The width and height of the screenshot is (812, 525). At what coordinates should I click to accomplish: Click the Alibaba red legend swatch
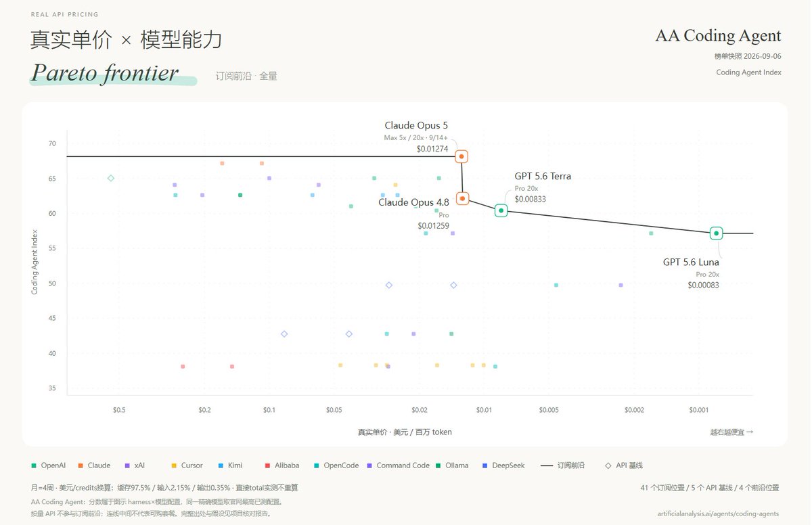pyautogui.click(x=267, y=465)
